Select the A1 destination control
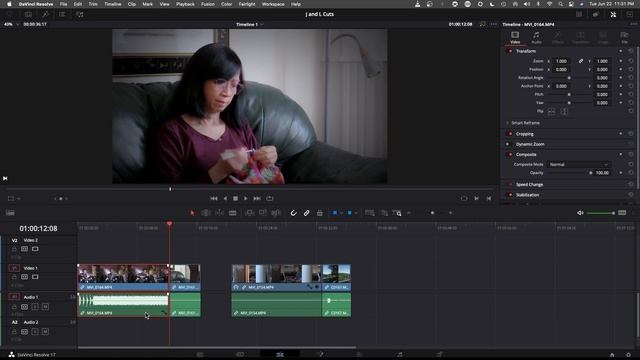 14,297
